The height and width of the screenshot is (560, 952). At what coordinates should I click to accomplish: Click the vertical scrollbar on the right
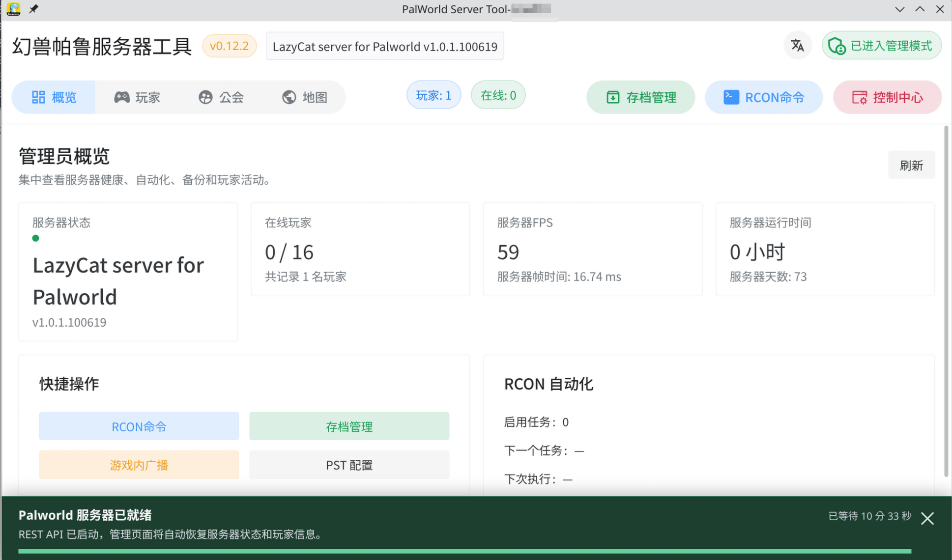pos(946,301)
